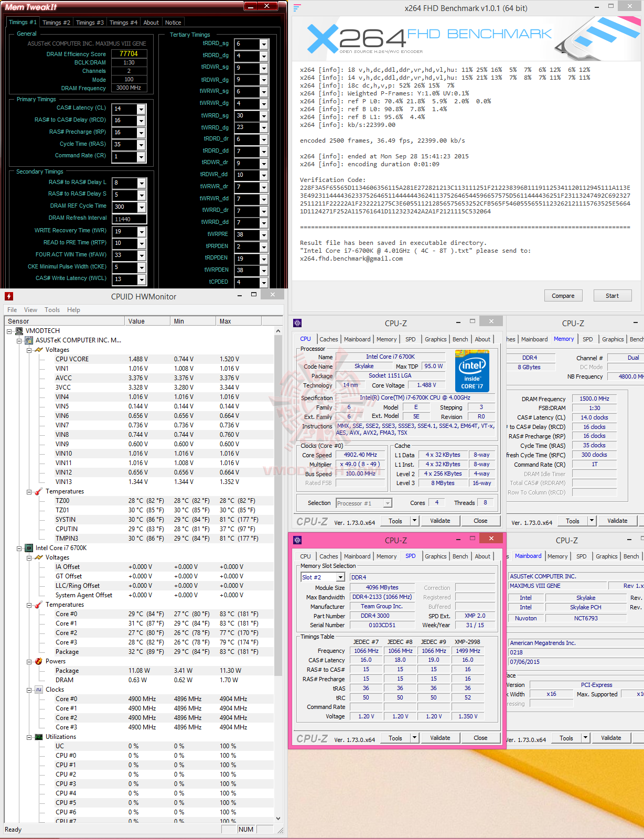The width and height of the screenshot is (644, 839).
Task: Click the Clocks waveform icon
Action: (x=39, y=690)
